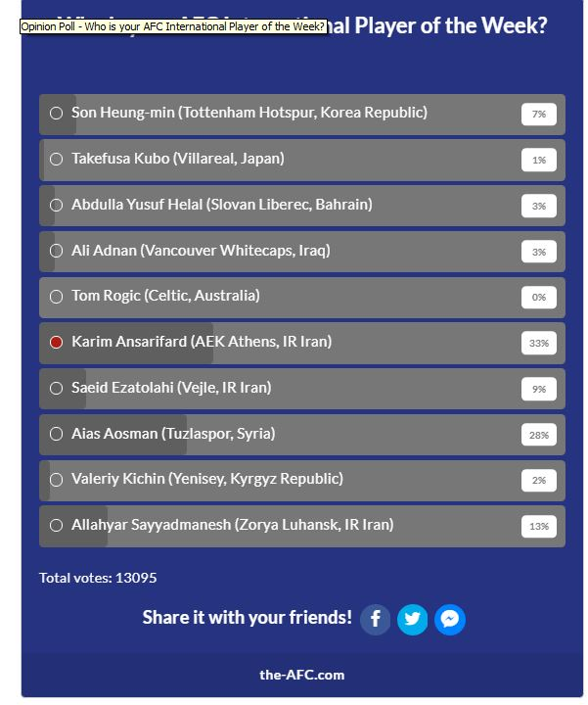Image resolution: width=588 pixels, height=705 pixels.
Task: Choose Saeid Ezatolahi radio button
Action: click(x=57, y=388)
